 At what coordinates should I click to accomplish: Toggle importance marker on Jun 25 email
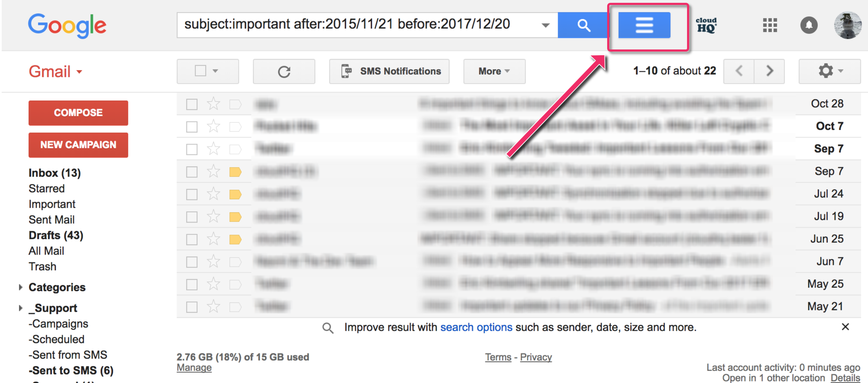click(235, 240)
